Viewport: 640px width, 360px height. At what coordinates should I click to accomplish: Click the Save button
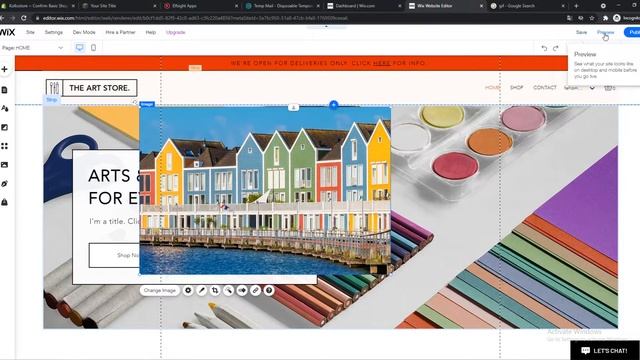click(x=581, y=32)
